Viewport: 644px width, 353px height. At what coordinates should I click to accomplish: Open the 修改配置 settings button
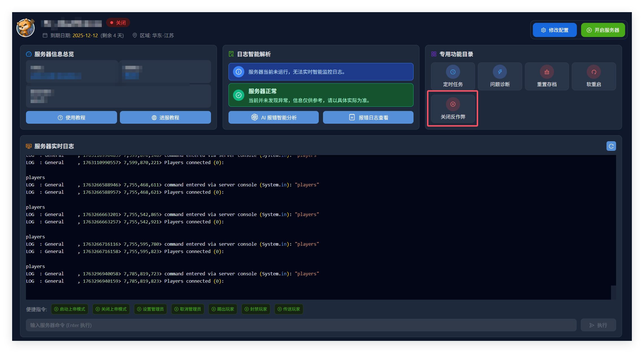[555, 30]
